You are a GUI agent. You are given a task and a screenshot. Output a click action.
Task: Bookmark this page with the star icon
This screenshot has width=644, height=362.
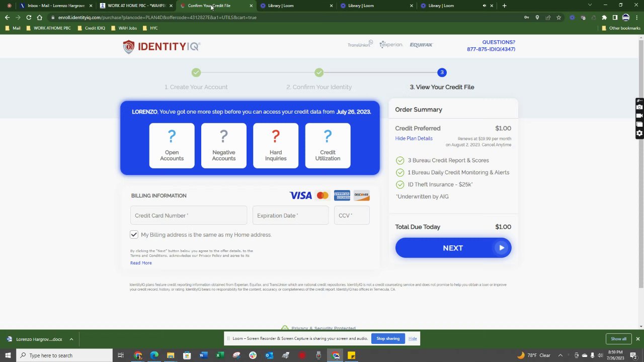[558, 18]
